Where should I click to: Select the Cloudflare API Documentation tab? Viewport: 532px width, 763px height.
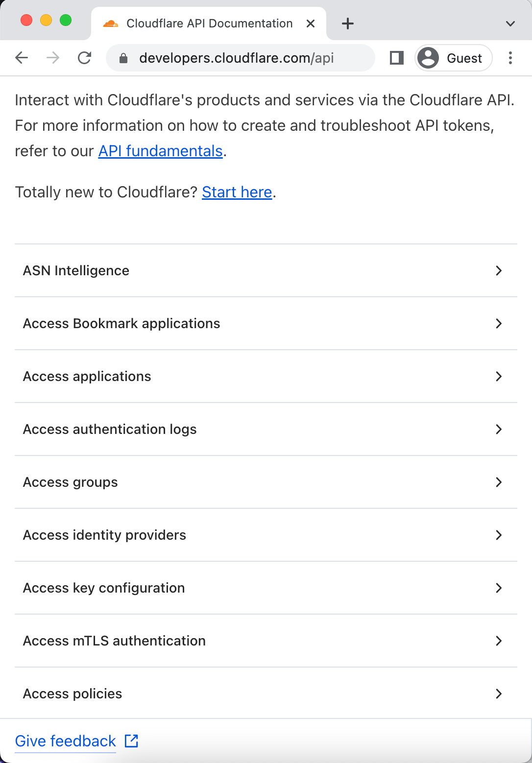point(209,24)
